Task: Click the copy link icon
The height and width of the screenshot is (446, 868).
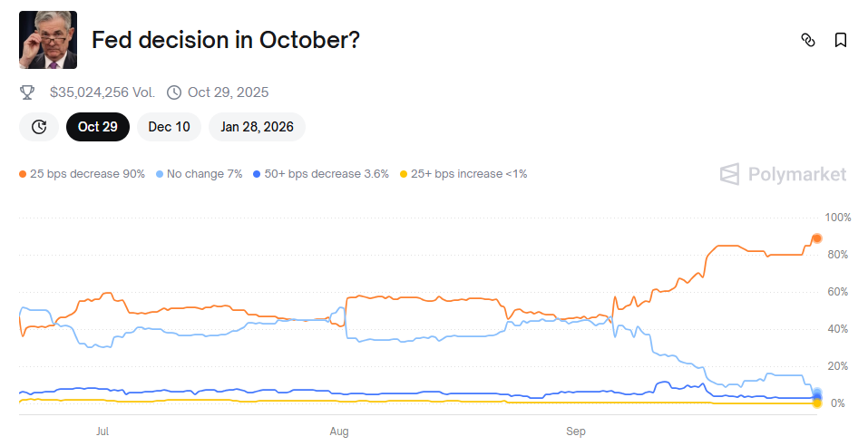Action: 808,40
